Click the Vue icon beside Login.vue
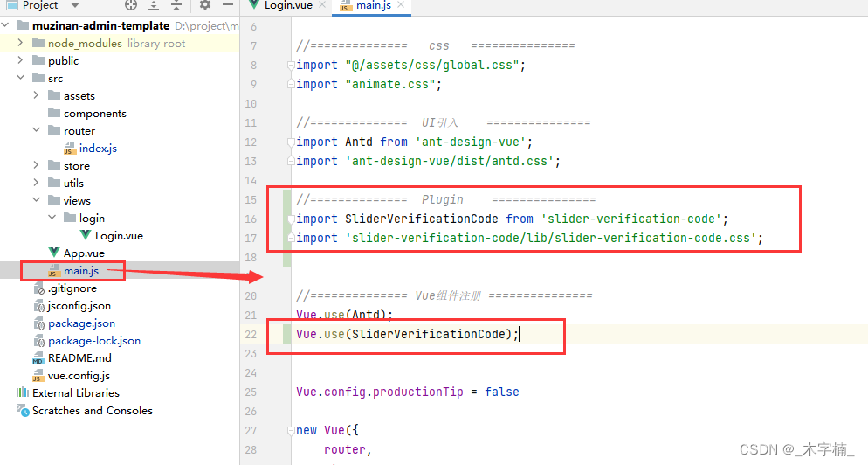Viewport: 868px width, 465px height. click(86, 235)
